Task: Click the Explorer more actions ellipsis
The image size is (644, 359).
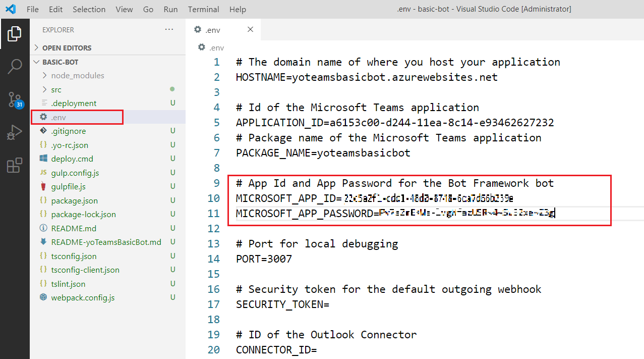Action: pos(169,30)
